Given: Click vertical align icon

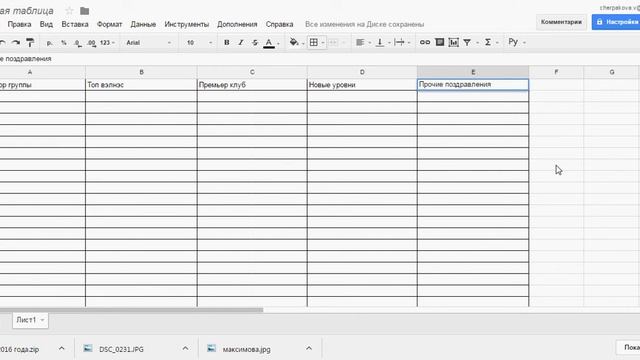Looking at the screenshot, I should (x=380, y=42).
